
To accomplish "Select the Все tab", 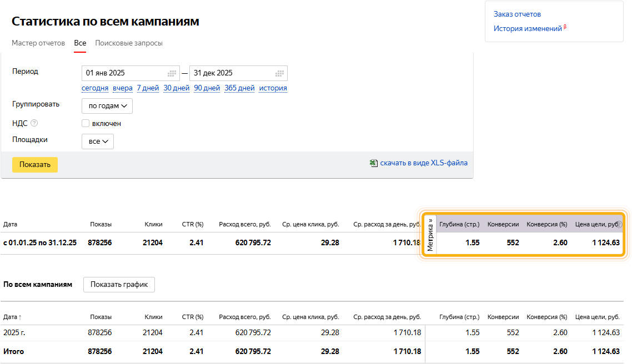I will pos(80,43).
